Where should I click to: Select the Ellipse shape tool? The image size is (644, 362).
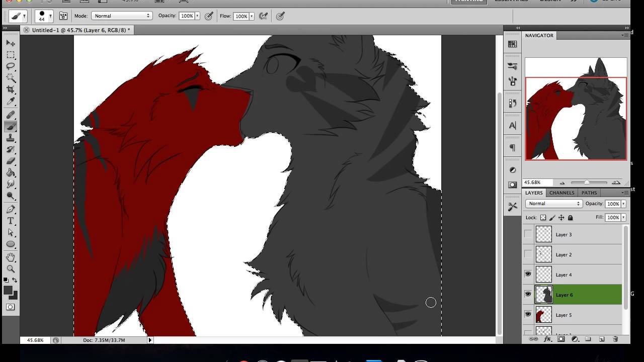click(11, 244)
